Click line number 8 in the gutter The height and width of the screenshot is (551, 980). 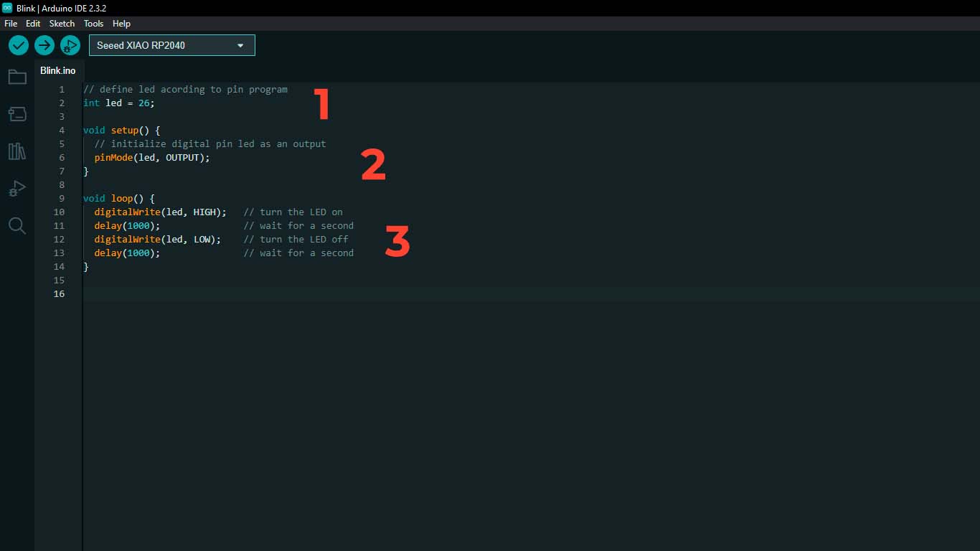(62, 184)
